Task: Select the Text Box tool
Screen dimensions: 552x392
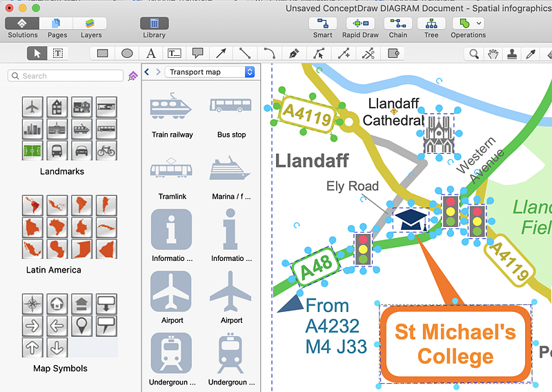Action: [x=175, y=54]
